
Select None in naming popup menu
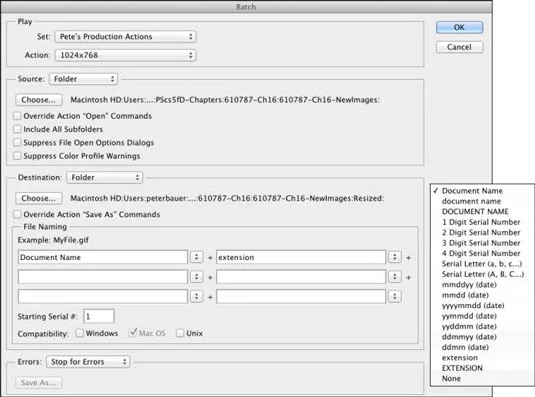[482, 379]
